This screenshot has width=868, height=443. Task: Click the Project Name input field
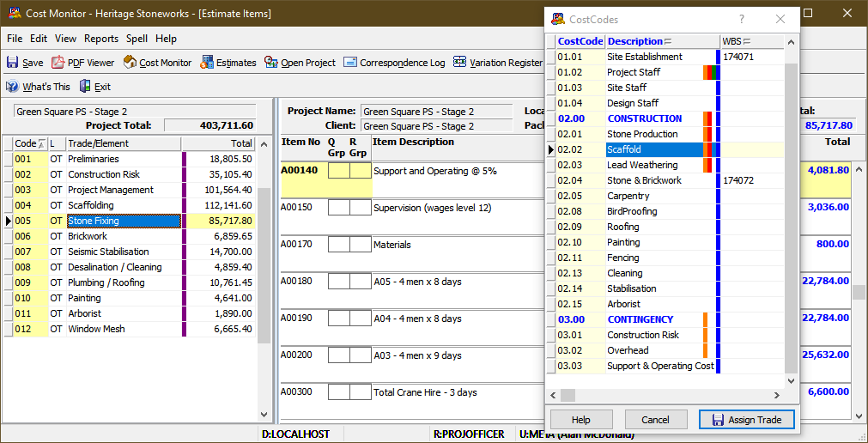(x=436, y=112)
